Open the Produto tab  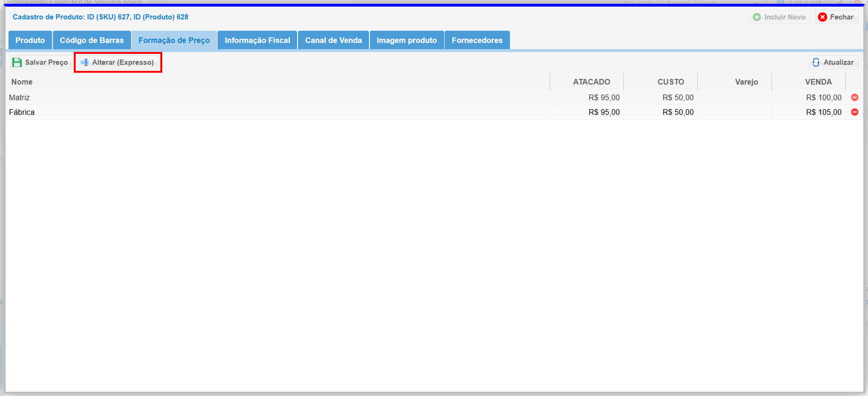30,40
